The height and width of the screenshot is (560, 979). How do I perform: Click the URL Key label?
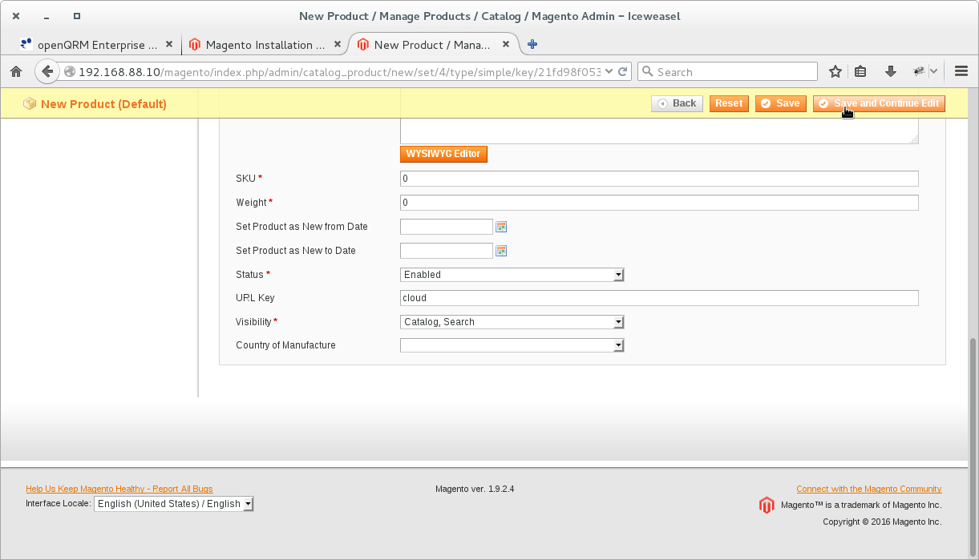255,298
